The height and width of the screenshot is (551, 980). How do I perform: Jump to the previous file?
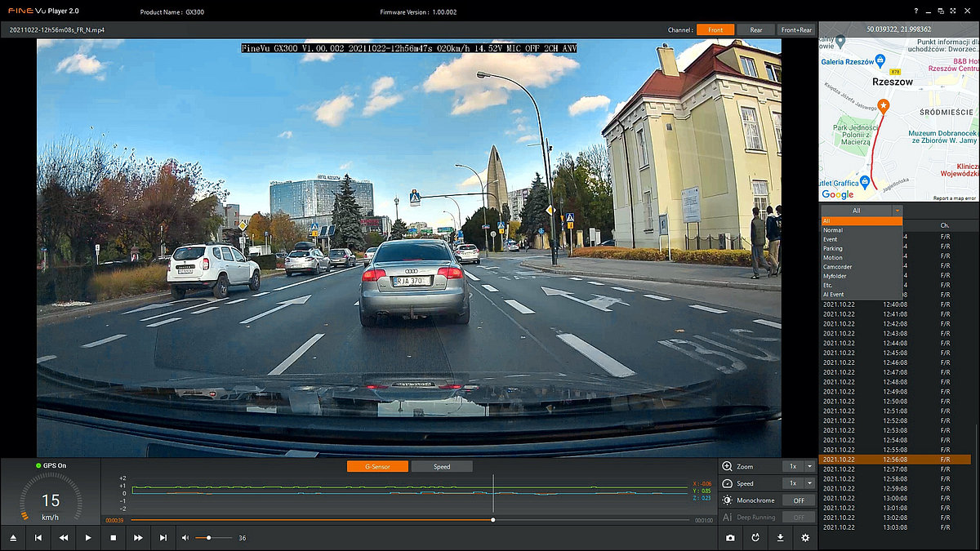[x=38, y=538]
